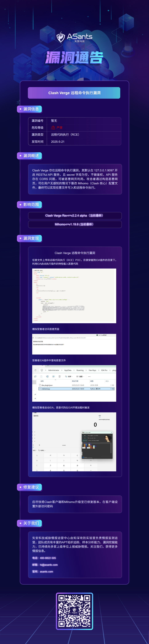Click the calculator 9 key
Viewport: 149px width, 644px height.
coord(77,466)
